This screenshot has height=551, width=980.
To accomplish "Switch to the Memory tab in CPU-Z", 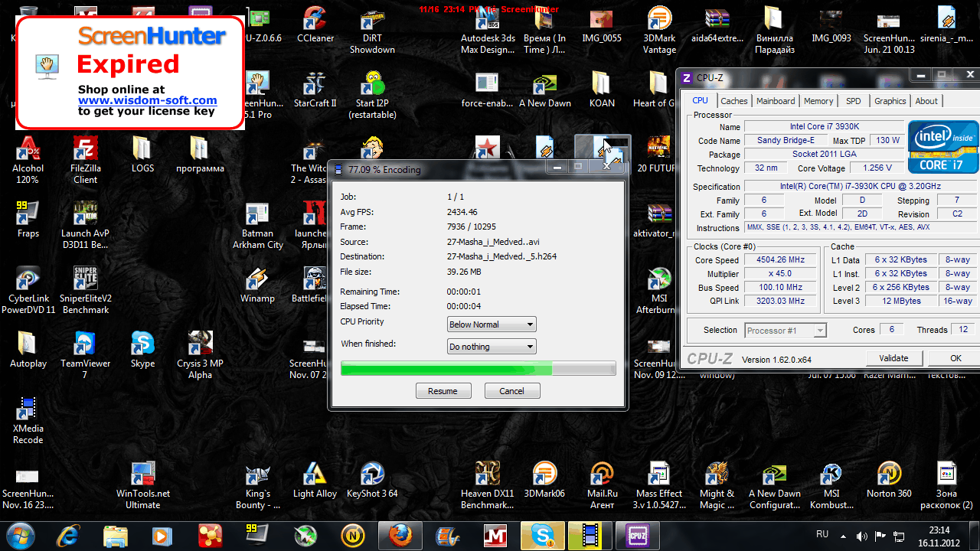I will click(x=818, y=101).
